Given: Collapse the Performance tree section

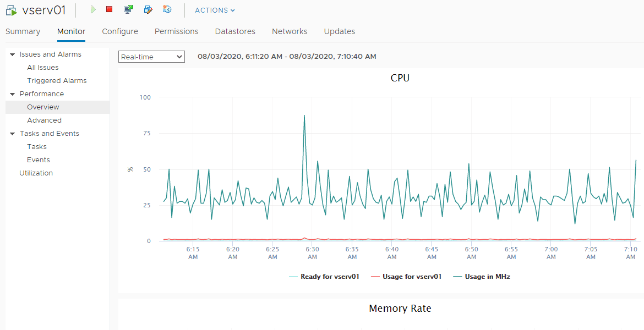Looking at the screenshot, I should (x=12, y=94).
